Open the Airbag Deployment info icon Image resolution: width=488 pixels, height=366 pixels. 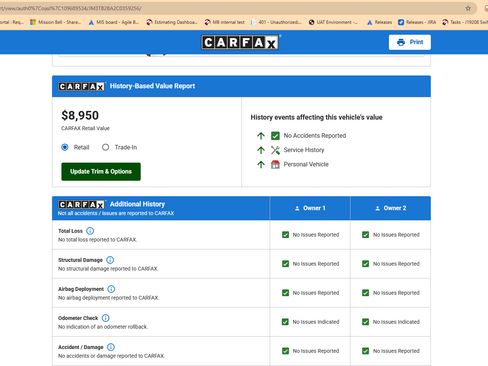coord(111,289)
